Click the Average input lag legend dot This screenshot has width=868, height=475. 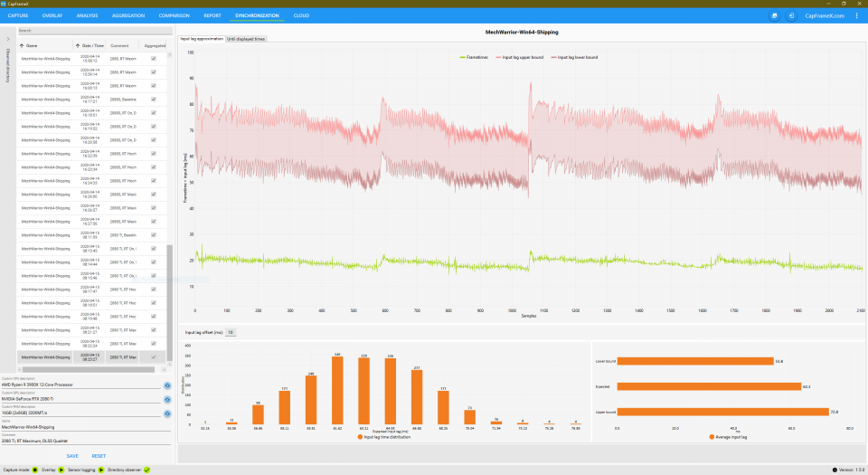712,437
